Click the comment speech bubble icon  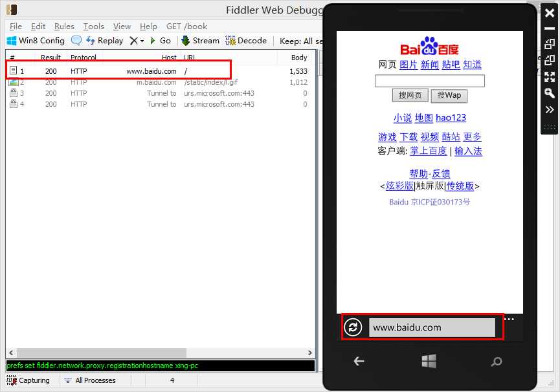point(76,41)
